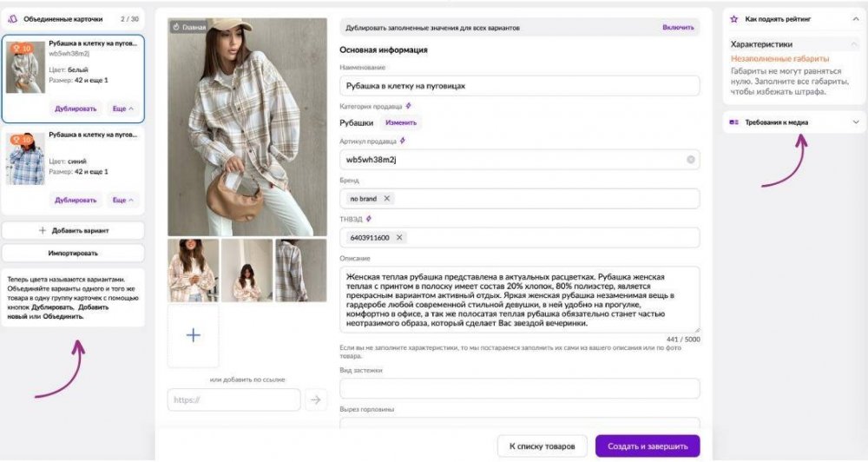Viewport: 868px width, 462px height.
Task: Select the third photo thumbnail
Action: click(x=300, y=270)
